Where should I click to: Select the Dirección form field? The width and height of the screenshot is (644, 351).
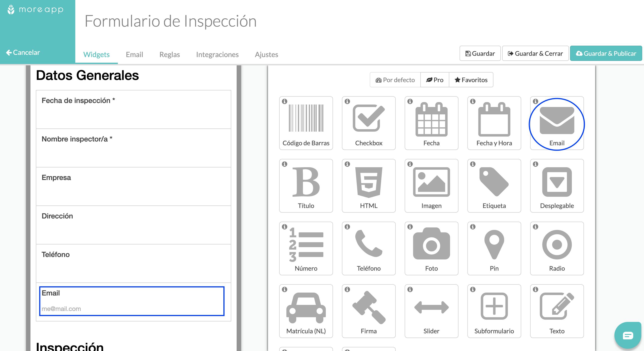coord(134,225)
